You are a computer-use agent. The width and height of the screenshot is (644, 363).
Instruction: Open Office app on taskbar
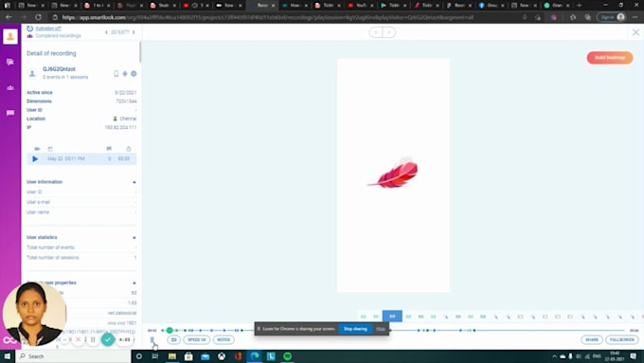pyautogui.click(x=238, y=356)
